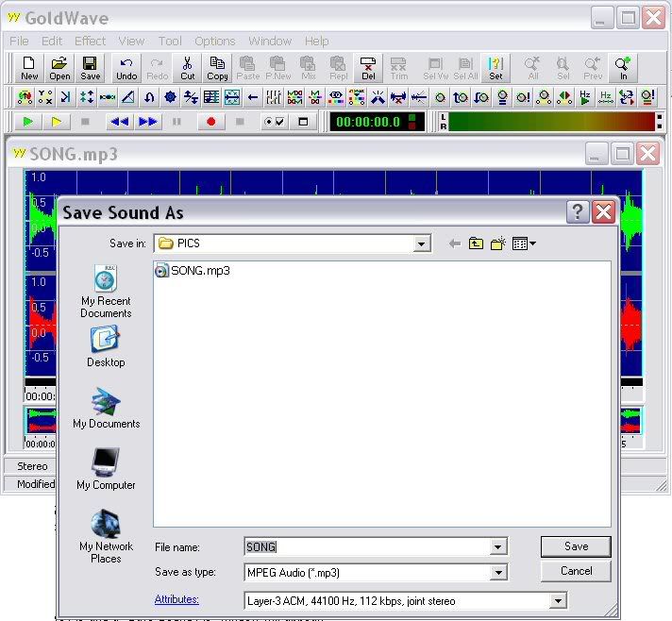
Task: Click Up One Level folder icon
Action: tap(476, 243)
